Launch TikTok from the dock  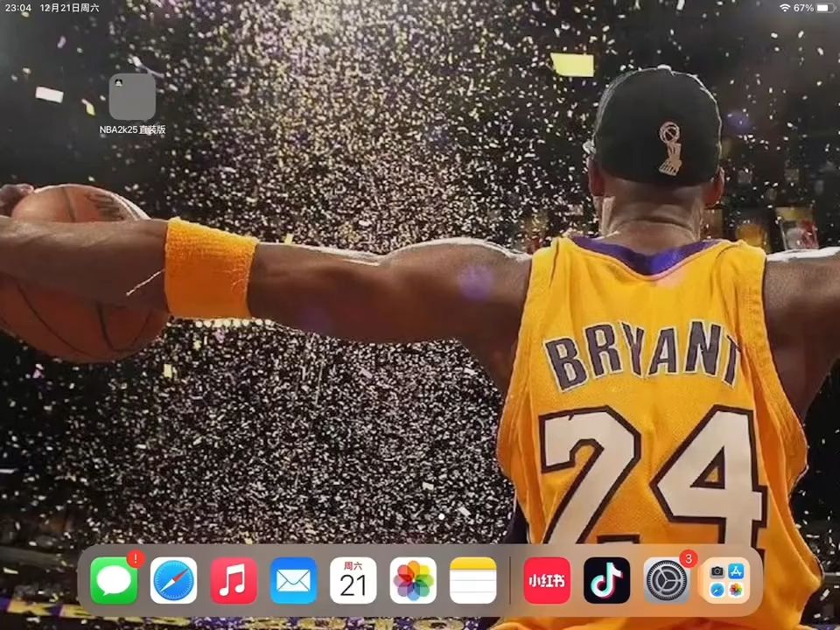[x=607, y=581]
